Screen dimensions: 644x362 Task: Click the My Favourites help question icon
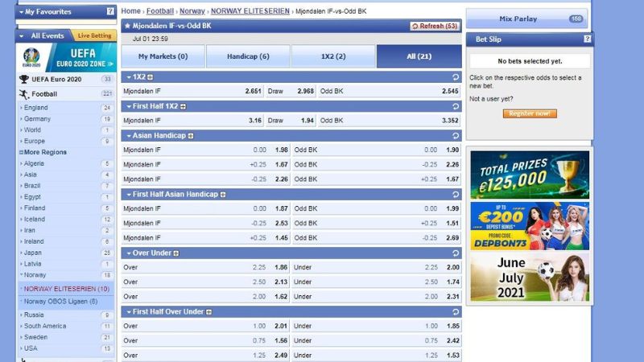[x=110, y=11]
